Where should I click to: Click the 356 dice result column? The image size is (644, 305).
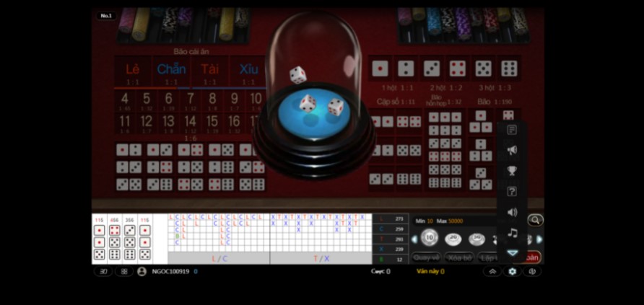click(x=130, y=239)
